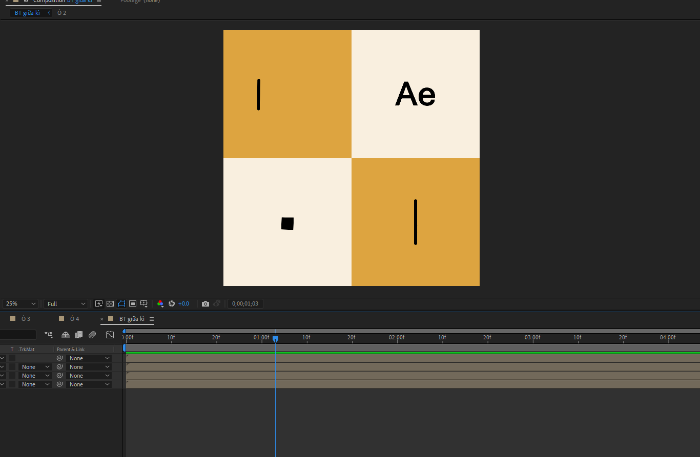Image resolution: width=700 pixels, height=457 pixels.
Task: Click the orange top-left quadrant in the viewer
Action: (287, 94)
